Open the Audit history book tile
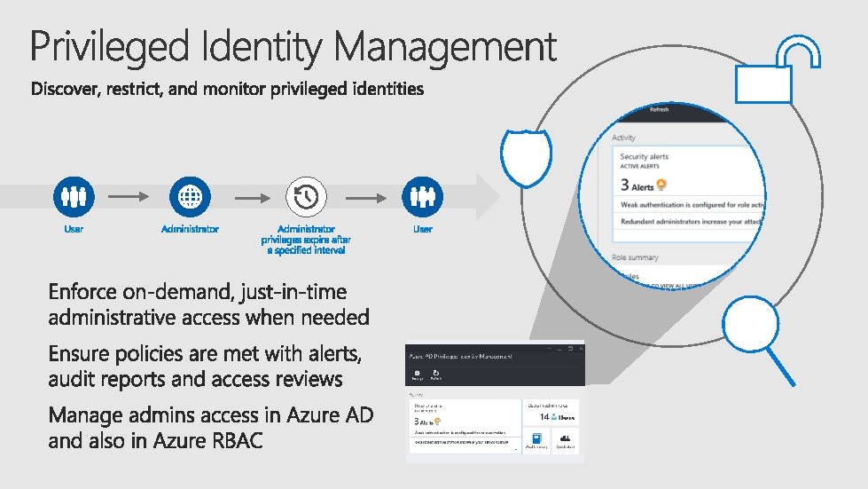868x489 pixels. click(536, 440)
